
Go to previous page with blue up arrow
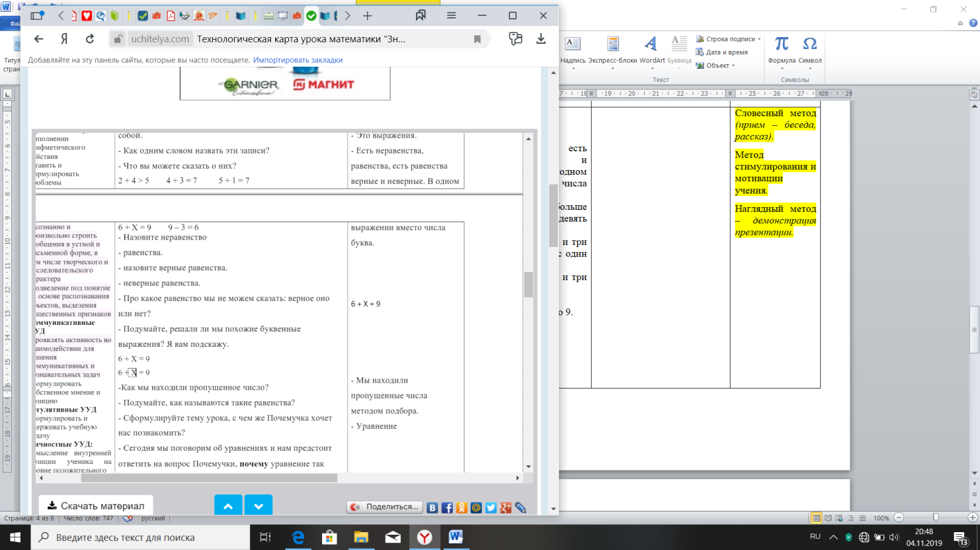[228, 506]
